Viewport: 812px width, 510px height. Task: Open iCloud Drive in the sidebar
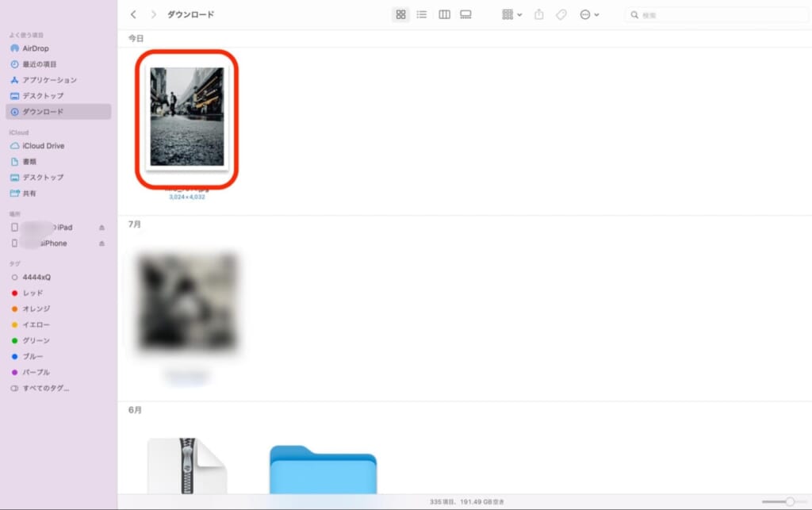[x=58, y=146]
